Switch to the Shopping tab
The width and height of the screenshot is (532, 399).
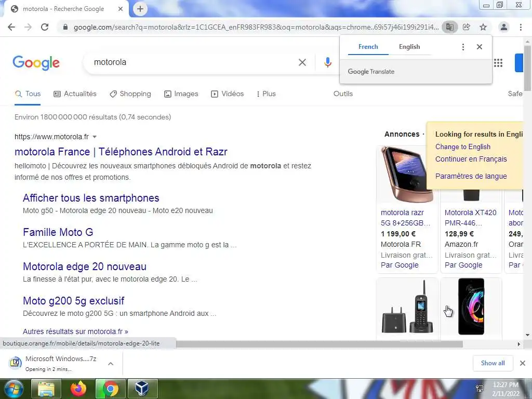tap(130, 94)
